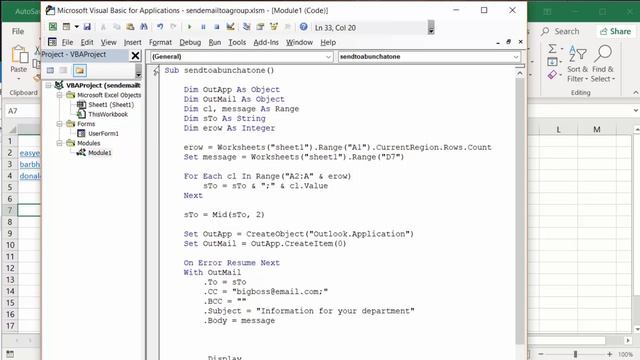This screenshot has width=640, height=360.
Task: Click the Break pause icon
Action: [203, 27]
